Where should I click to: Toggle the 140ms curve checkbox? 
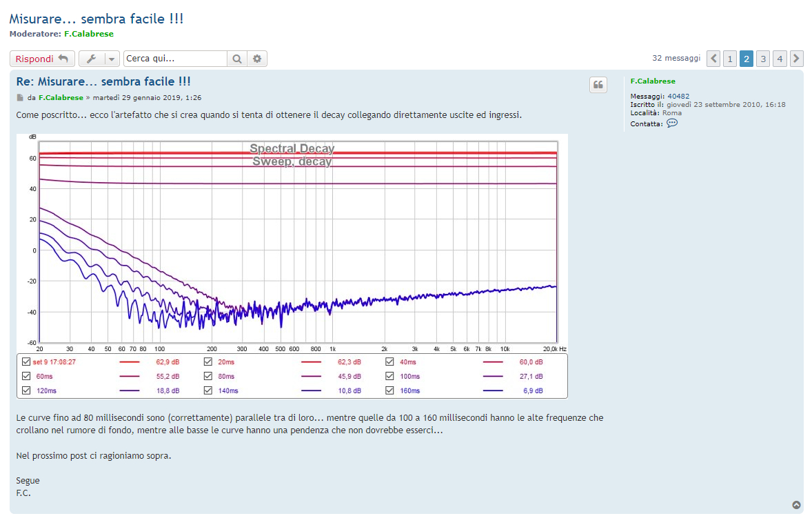pyautogui.click(x=207, y=390)
